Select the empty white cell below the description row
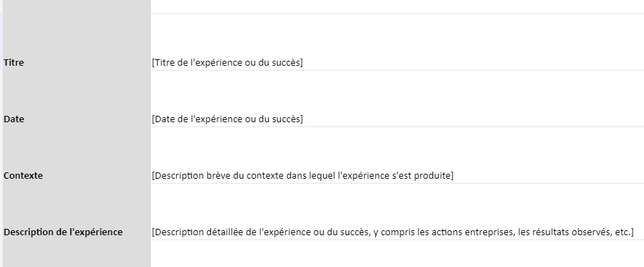 coord(398,254)
